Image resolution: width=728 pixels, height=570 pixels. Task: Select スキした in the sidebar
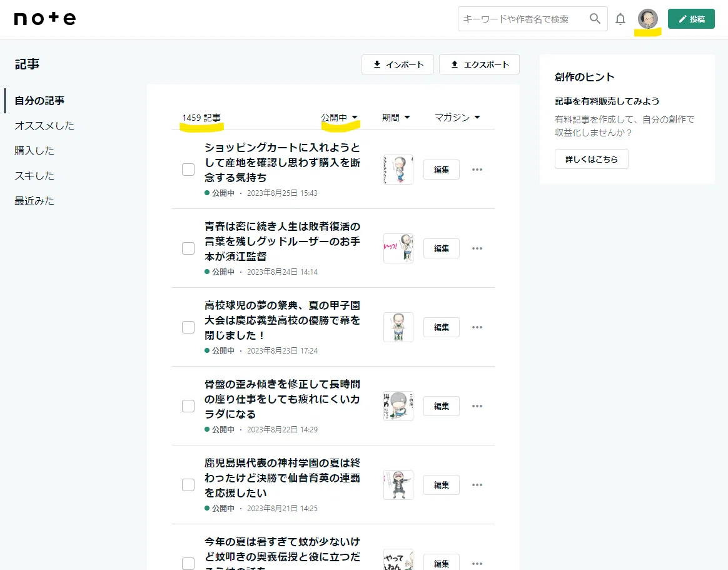(x=34, y=176)
